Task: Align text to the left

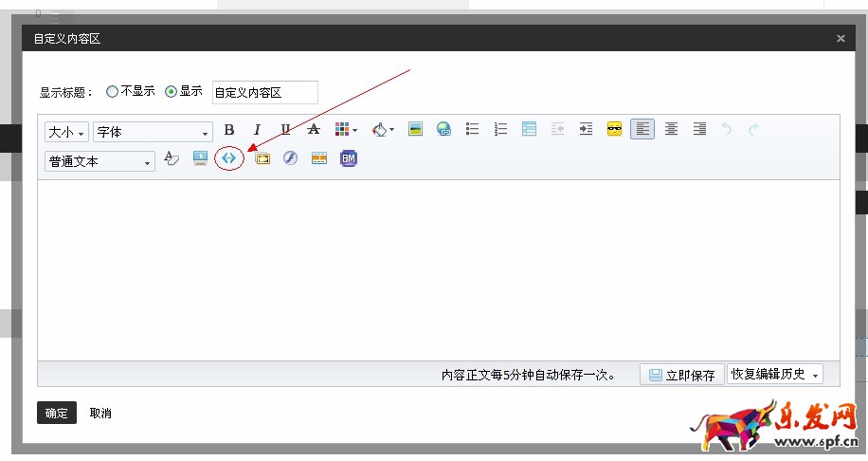Action: coord(642,129)
